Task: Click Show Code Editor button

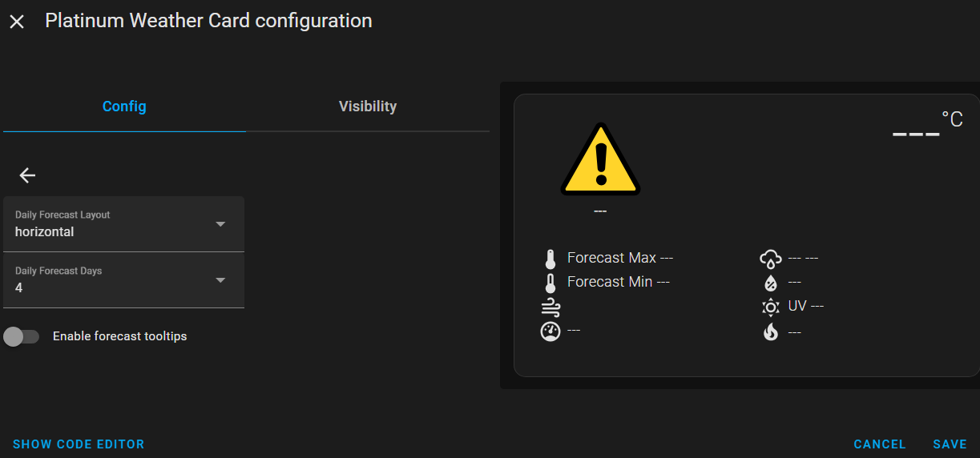Action: 79,444
